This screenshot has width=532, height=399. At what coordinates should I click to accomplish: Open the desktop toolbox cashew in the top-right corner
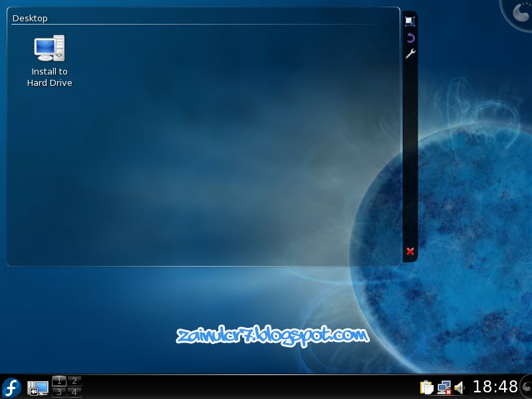(519, 13)
